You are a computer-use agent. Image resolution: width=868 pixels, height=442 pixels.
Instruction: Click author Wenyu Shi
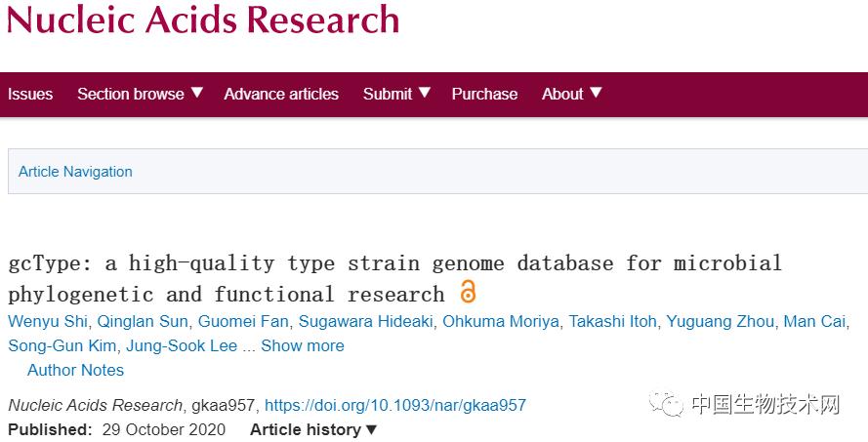[x=46, y=322]
